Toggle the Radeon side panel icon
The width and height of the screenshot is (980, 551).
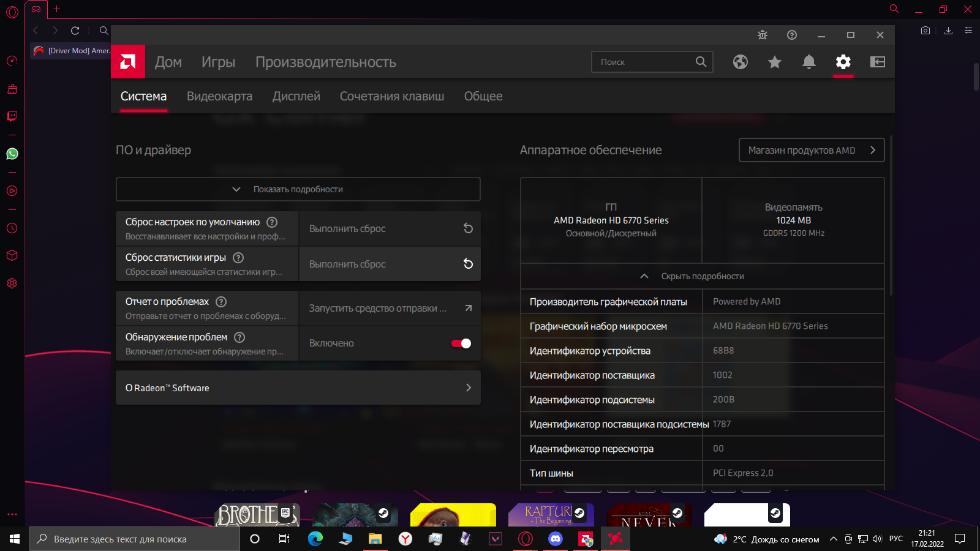[x=878, y=62]
